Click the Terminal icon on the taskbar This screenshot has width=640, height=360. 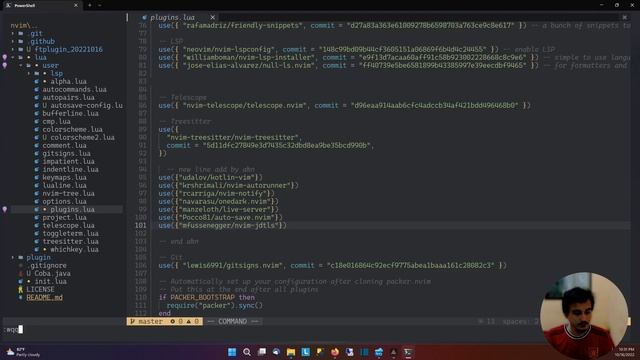pyautogui.click(x=408, y=352)
